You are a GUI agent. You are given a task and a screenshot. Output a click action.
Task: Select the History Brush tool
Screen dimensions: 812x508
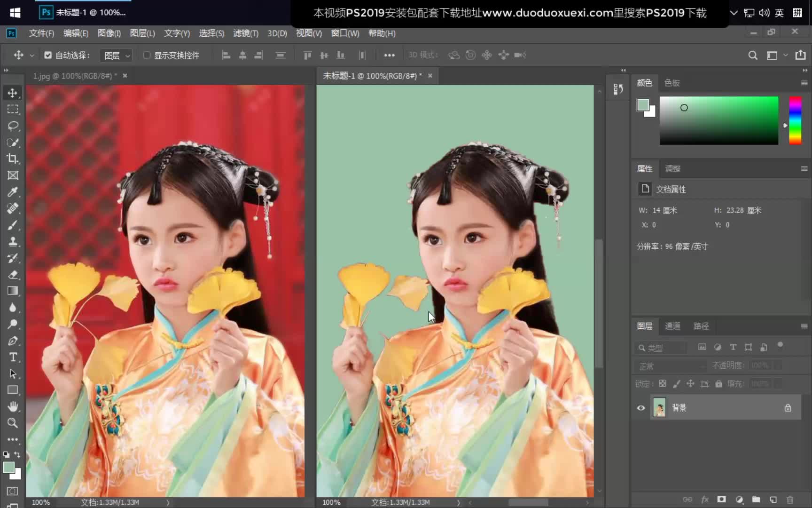[13, 258]
